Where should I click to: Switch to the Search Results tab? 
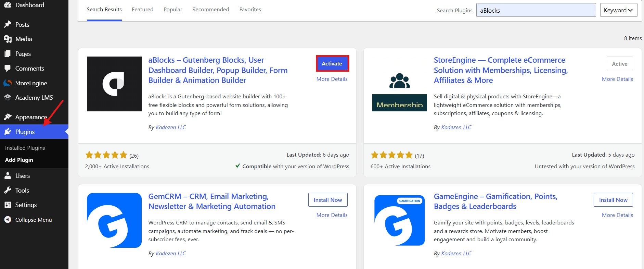(104, 10)
